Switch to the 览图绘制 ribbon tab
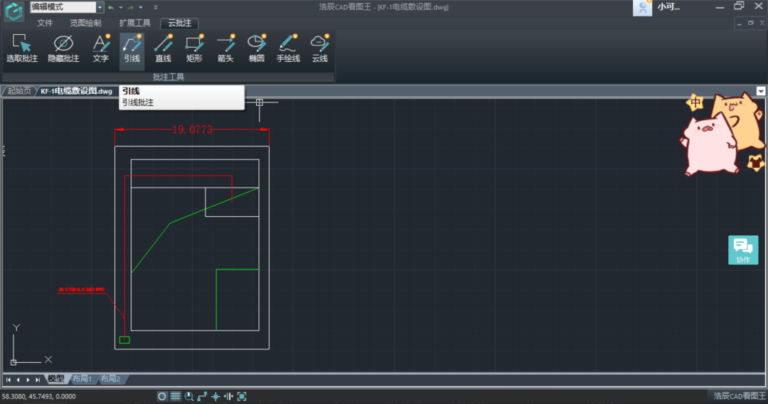Image resolution: width=768 pixels, height=404 pixels. [85, 21]
